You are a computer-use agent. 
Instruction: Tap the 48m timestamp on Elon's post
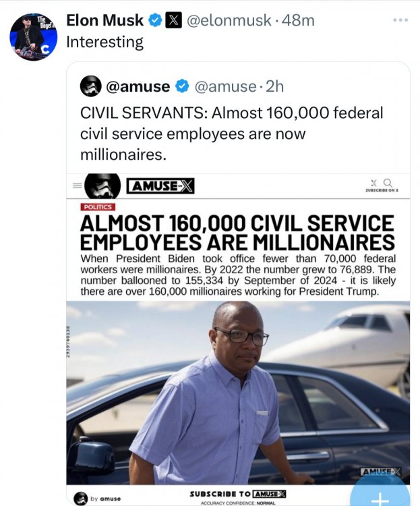coord(299,21)
